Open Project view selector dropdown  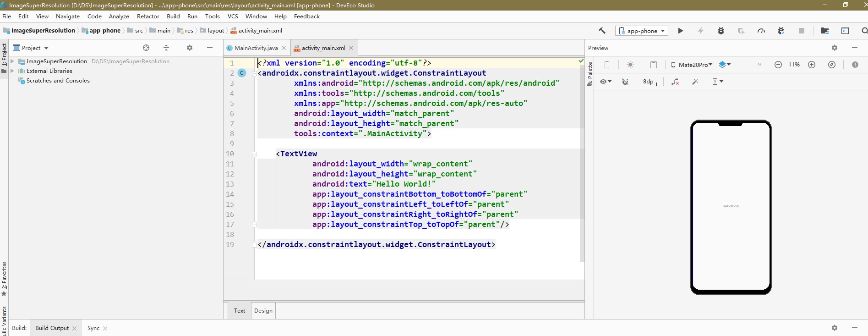point(31,48)
